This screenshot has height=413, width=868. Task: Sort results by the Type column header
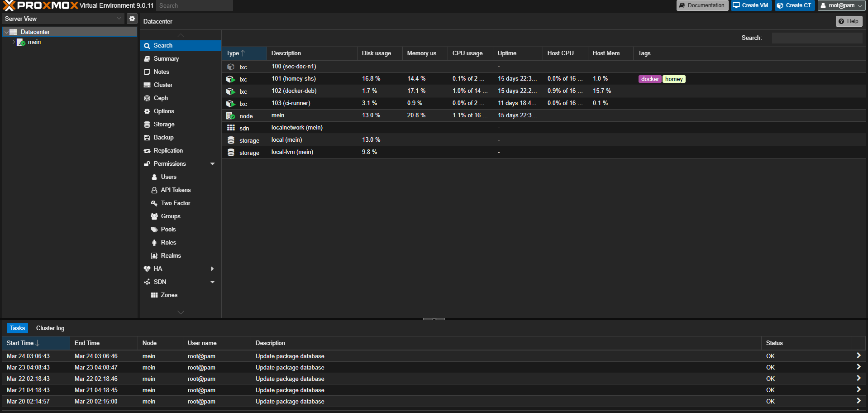(232, 53)
